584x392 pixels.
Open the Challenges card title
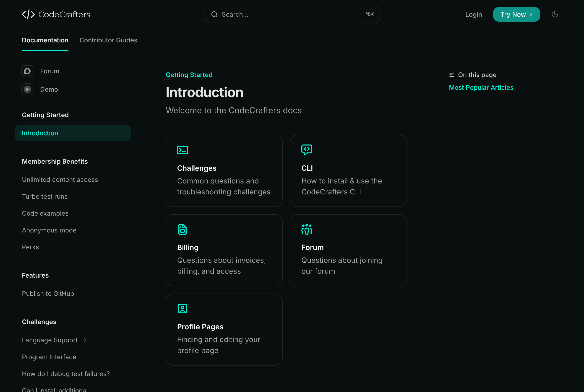coord(197,168)
